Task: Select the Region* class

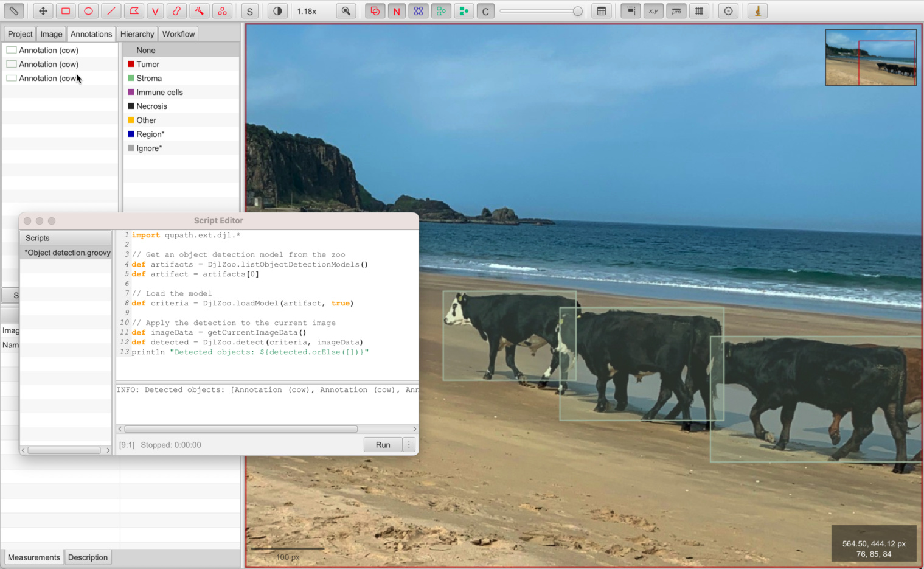Action: coord(181,134)
